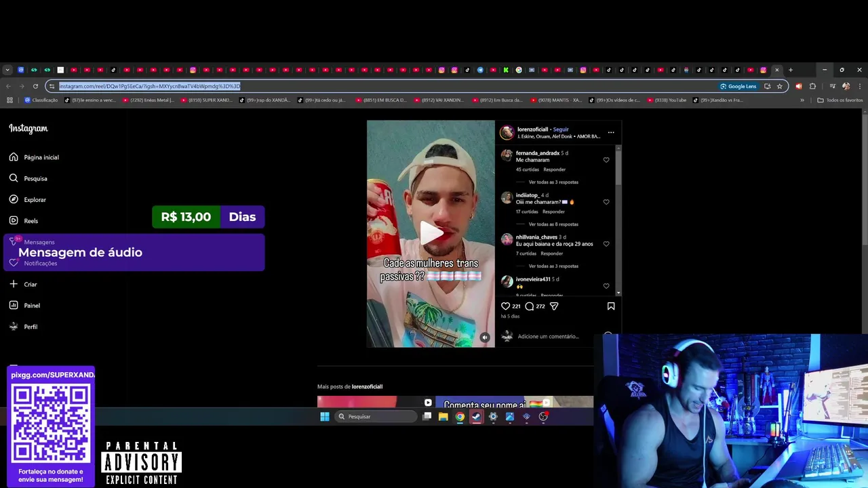Open comments bubble icon with 272
The height and width of the screenshot is (488, 868).
(530, 306)
